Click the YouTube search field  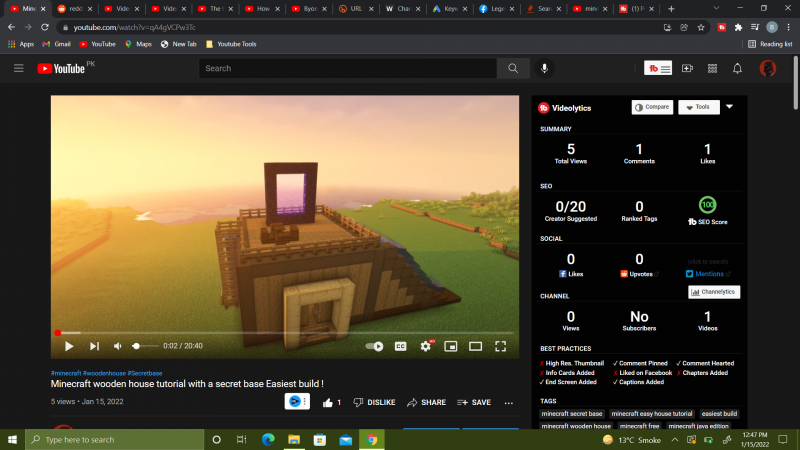point(347,68)
